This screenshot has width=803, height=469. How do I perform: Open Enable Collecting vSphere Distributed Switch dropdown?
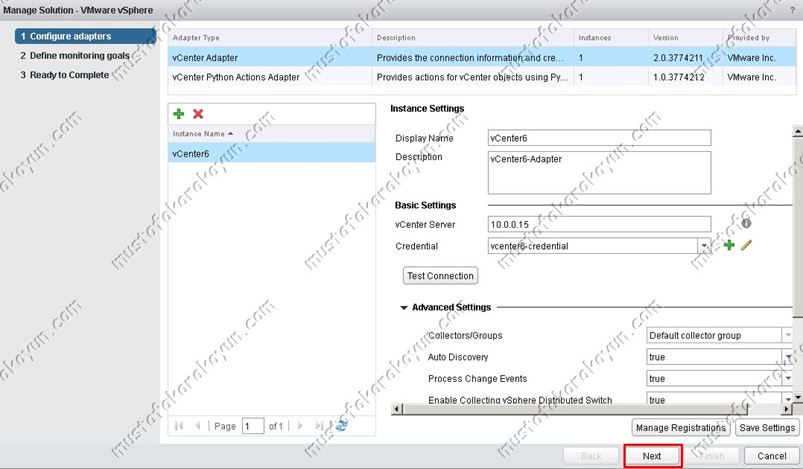point(788,399)
